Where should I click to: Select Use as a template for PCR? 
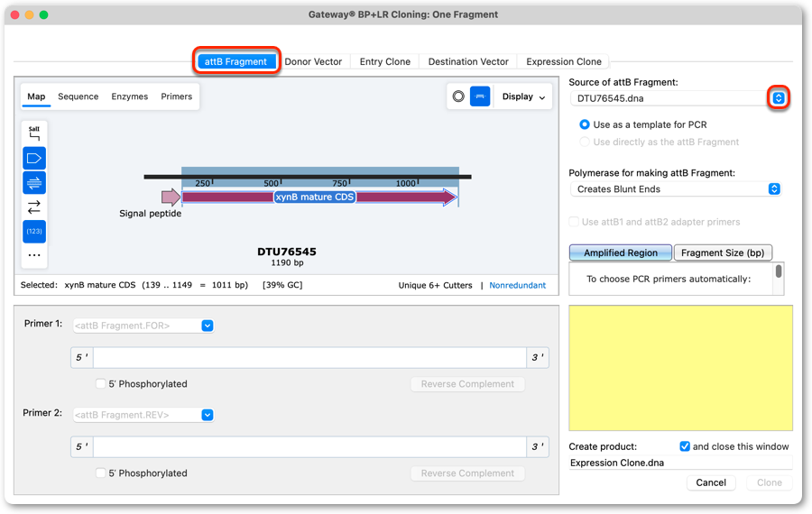click(585, 124)
